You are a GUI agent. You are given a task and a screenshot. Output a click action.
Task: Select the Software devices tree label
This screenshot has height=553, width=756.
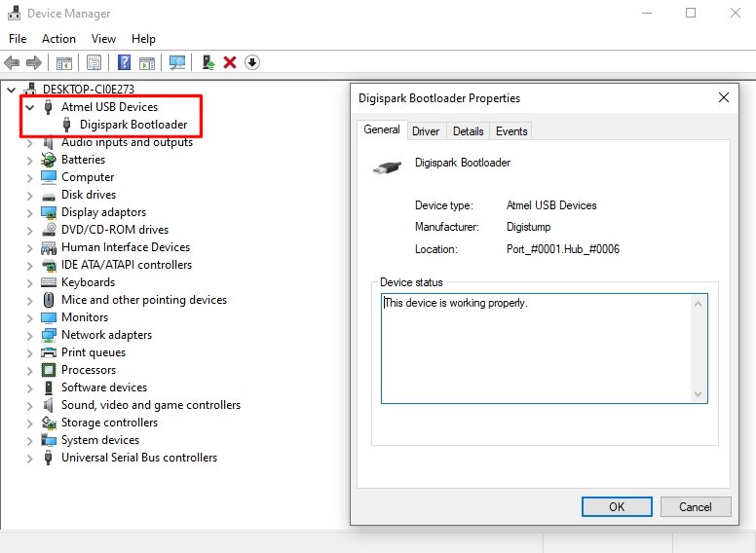[x=104, y=387]
